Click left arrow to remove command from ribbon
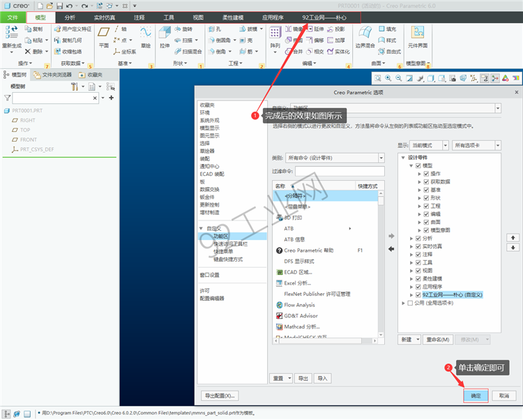This screenshot has height=420, width=523. (x=391, y=249)
